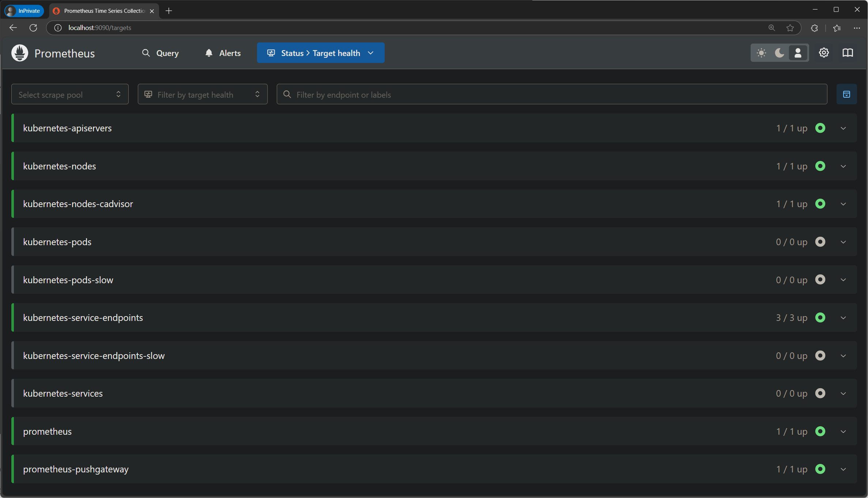Click the kubernetes-services pool name
Image resolution: width=868 pixels, height=498 pixels.
[63, 393]
